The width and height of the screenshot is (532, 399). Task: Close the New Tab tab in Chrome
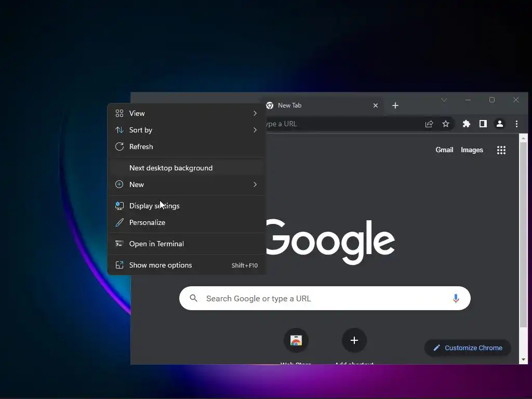pos(376,105)
